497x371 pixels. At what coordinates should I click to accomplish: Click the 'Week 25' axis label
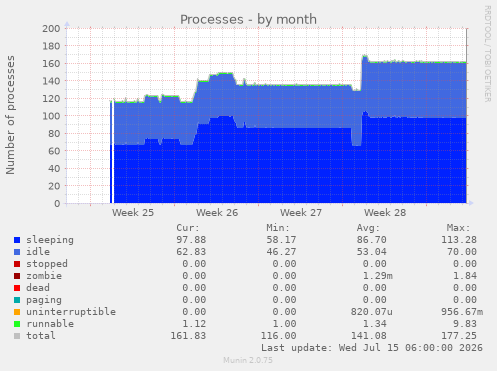[x=133, y=213]
